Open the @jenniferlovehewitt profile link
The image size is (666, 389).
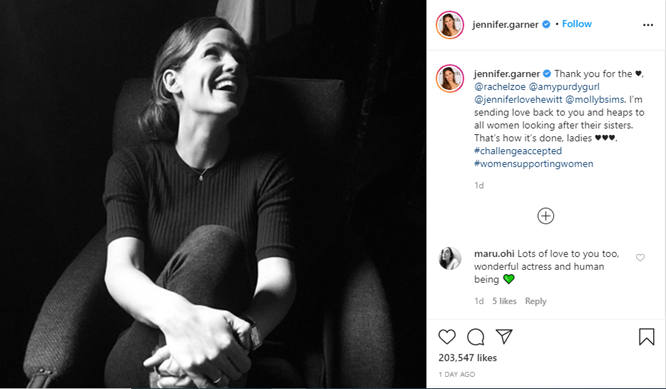tap(518, 99)
